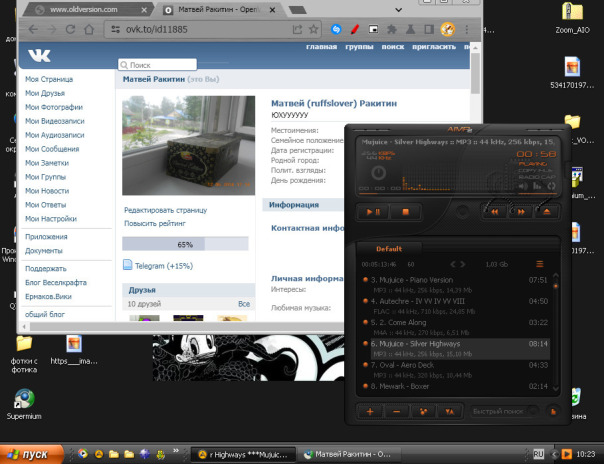604x464 pixels.
Task: Toggle the AIMP mute speaker icon
Action: click(523, 186)
